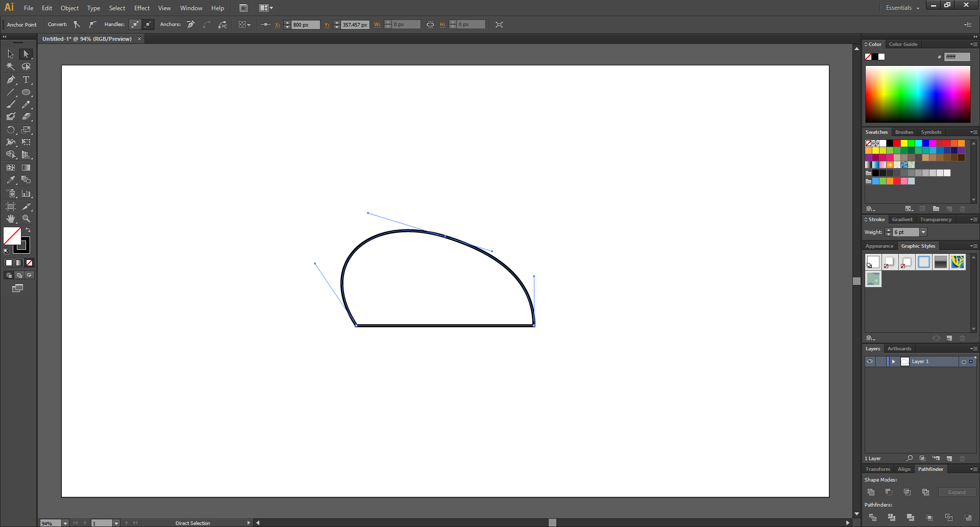Select the Magic Wand tool
Viewport: 980px width, 527px height.
click(11, 66)
